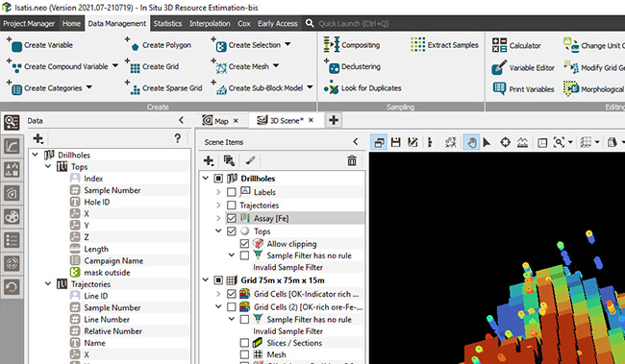Image resolution: width=625 pixels, height=364 pixels.
Task: Open Create Sub-Block Model dropdown arrow
Action: pyautogui.click(x=311, y=87)
